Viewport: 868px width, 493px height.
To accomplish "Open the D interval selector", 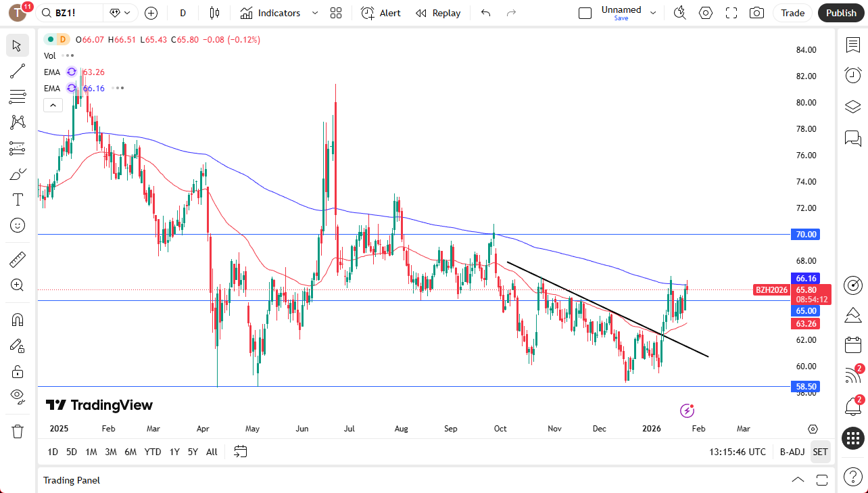I will [183, 13].
